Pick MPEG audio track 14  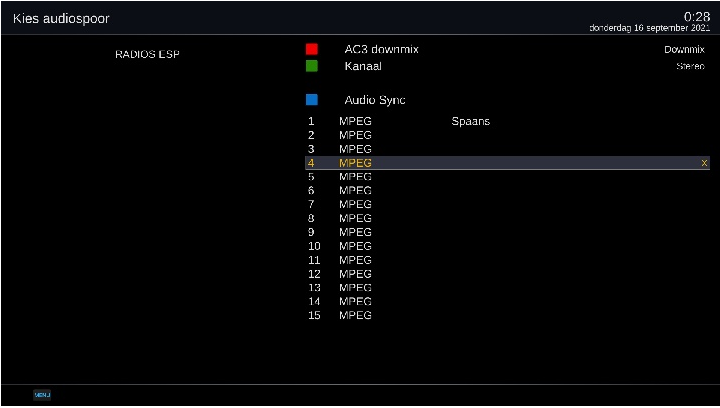pos(355,301)
